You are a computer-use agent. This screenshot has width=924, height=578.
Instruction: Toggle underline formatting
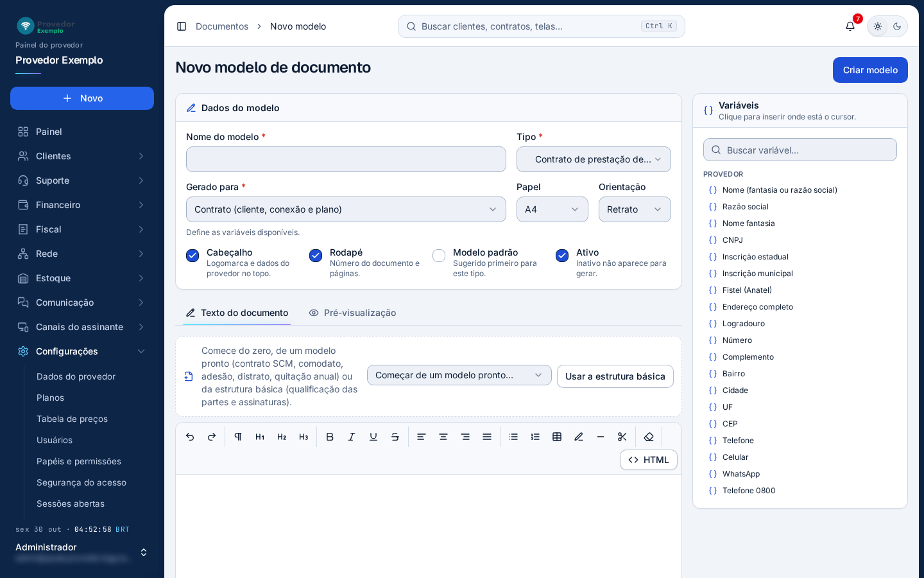(373, 437)
